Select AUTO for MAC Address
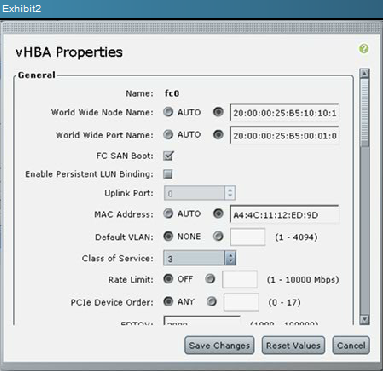The height and width of the screenshot is (371, 383). click(168, 214)
